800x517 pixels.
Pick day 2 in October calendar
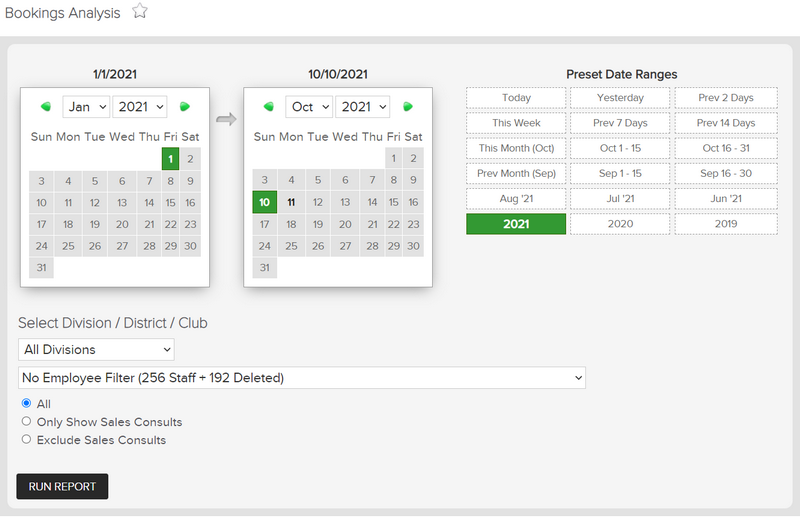pos(413,158)
